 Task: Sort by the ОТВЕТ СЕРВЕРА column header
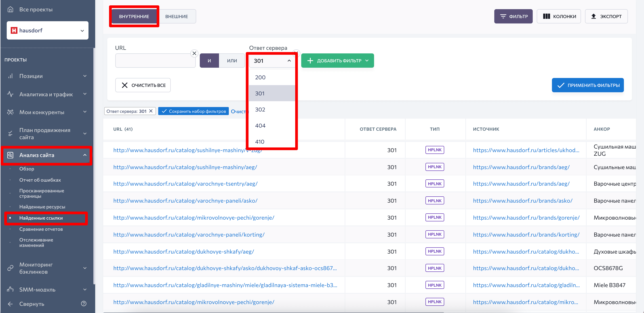378,129
